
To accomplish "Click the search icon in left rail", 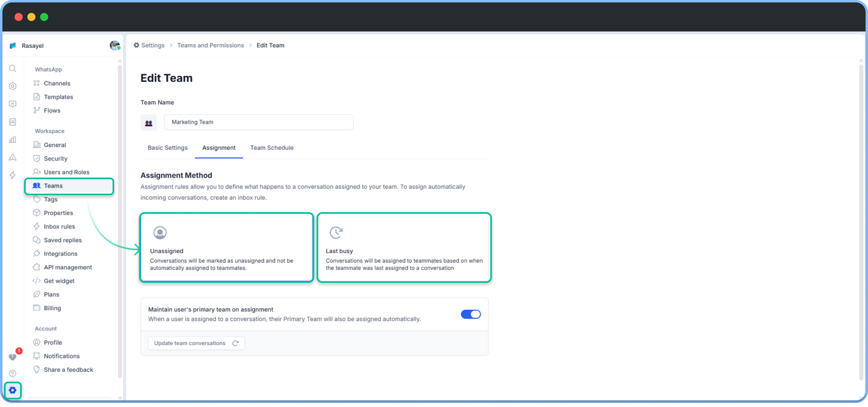I will [13, 69].
